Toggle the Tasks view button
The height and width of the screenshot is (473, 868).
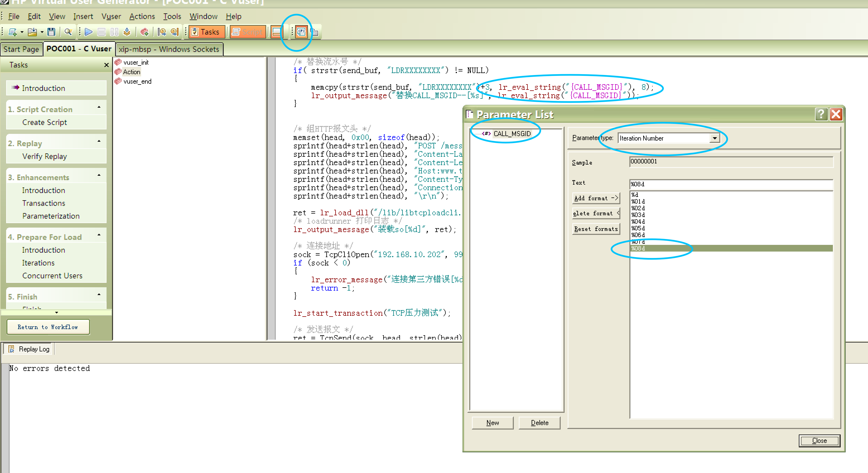[207, 32]
